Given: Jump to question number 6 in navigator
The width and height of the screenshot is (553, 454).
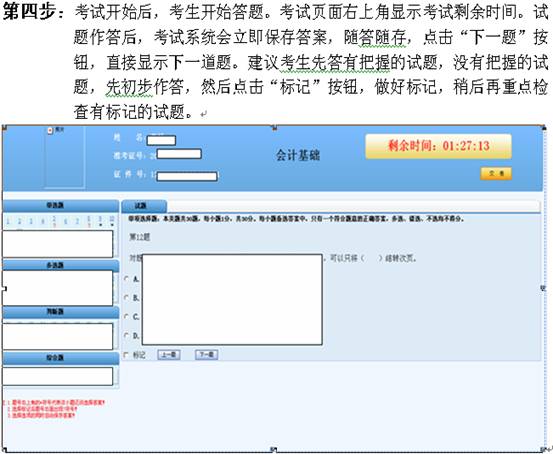Looking at the screenshot, I should (65, 222).
